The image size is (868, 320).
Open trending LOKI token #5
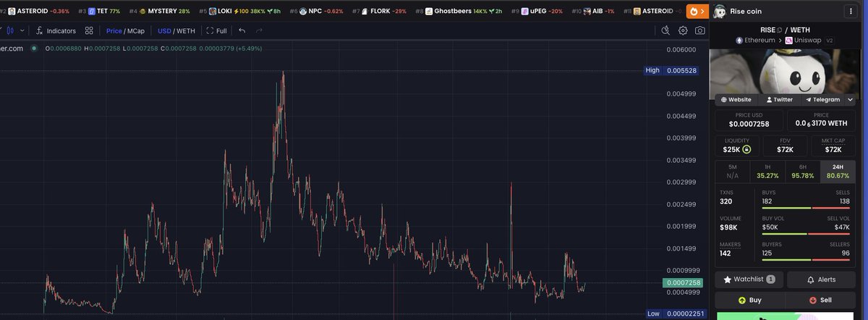pos(239,12)
